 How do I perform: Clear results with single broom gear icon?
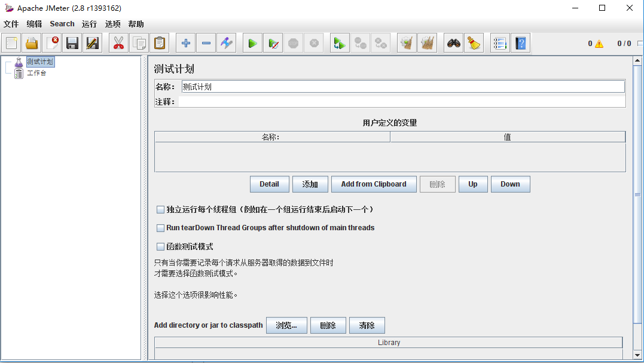(x=407, y=43)
